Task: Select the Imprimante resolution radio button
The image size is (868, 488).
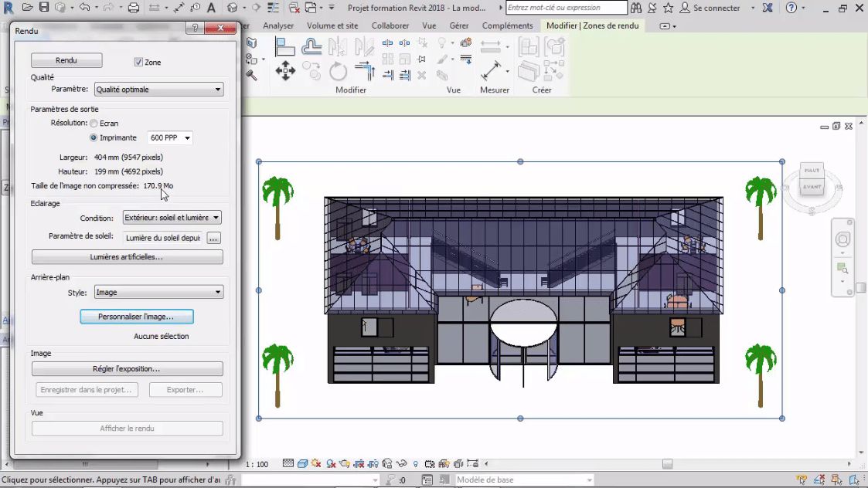Action: 94,138
